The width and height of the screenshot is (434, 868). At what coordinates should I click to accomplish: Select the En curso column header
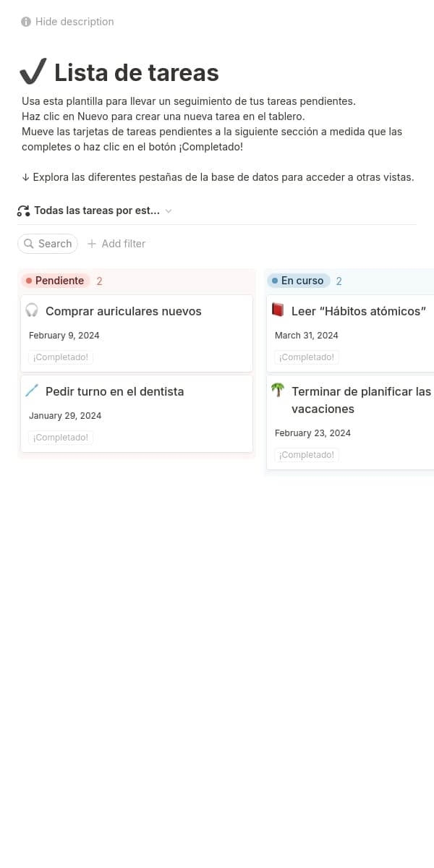299,281
